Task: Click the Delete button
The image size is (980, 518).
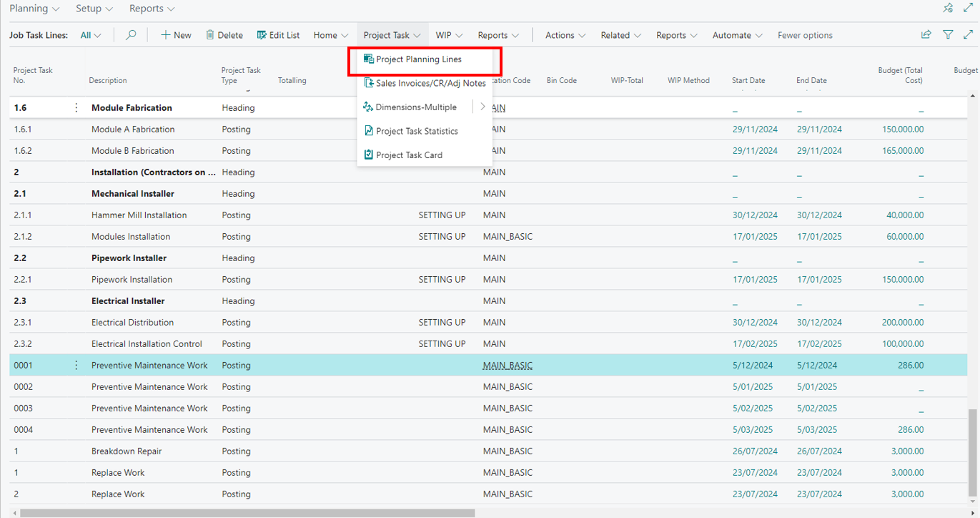Action: (224, 35)
